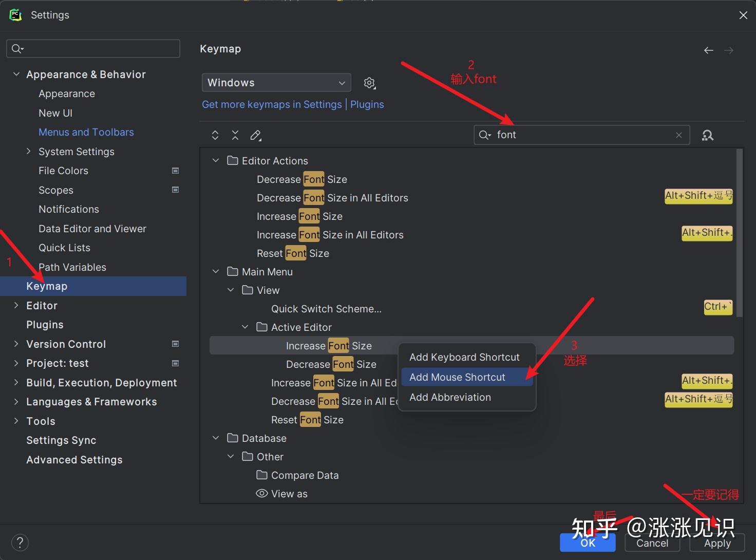Collapse the Other group under Database
The image size is (756, 560).
coord(231,457)
